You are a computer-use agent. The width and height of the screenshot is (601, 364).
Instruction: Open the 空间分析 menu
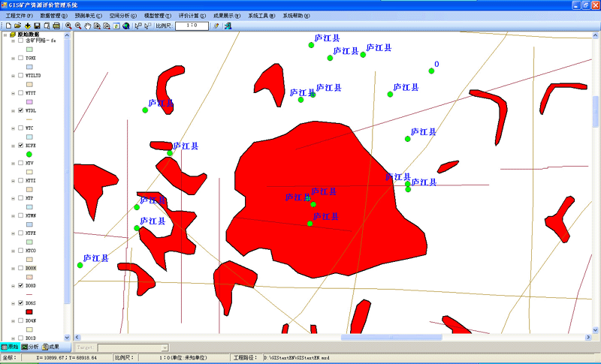[122, 15]
